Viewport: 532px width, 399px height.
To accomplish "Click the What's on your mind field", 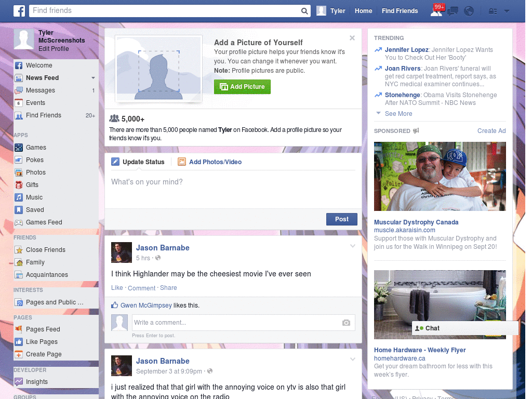I will (233, 189).
